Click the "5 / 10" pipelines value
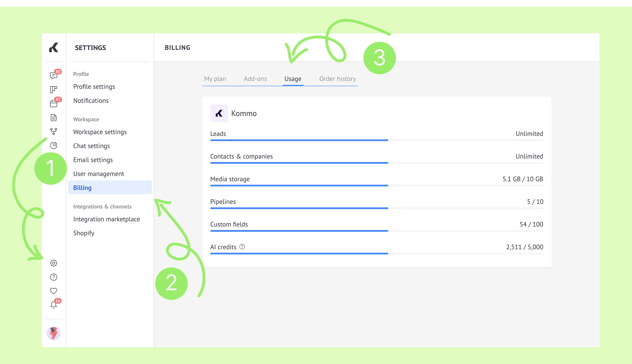The width and height of the screenshot is (632, 364). (535, 201)
